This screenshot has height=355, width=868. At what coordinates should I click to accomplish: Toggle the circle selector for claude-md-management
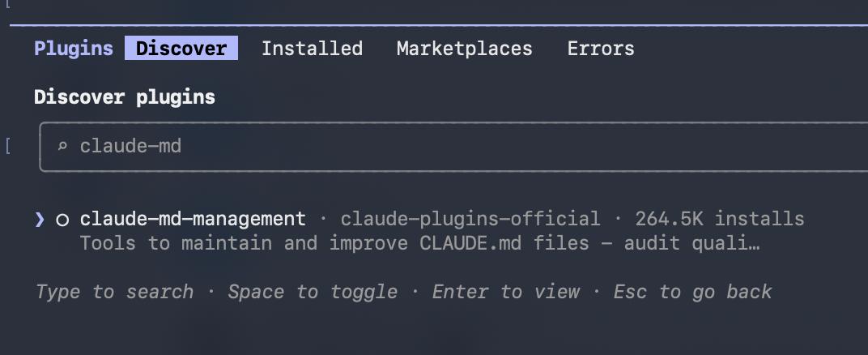62,220
